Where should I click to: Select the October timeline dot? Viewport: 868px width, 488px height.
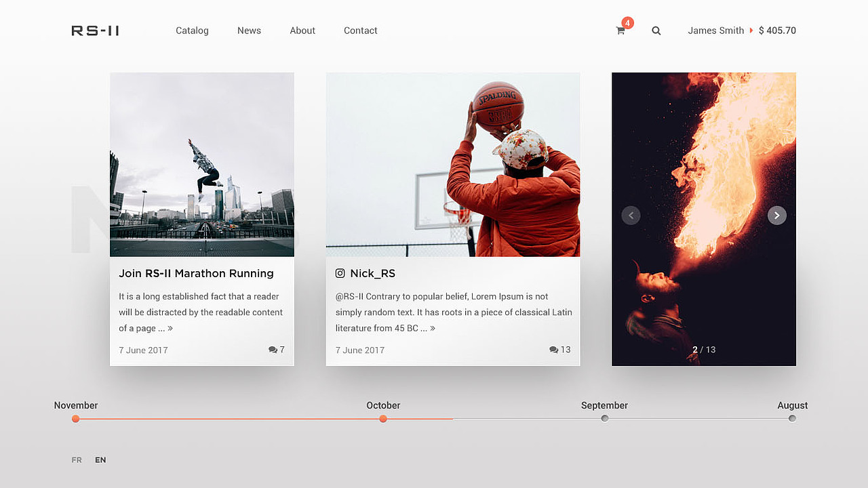(x=383, y=419)
